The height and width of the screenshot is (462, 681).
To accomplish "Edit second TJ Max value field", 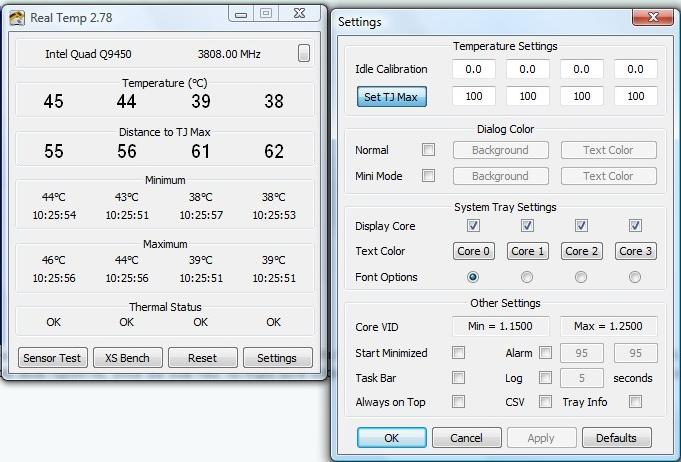I will click(528, 96).
